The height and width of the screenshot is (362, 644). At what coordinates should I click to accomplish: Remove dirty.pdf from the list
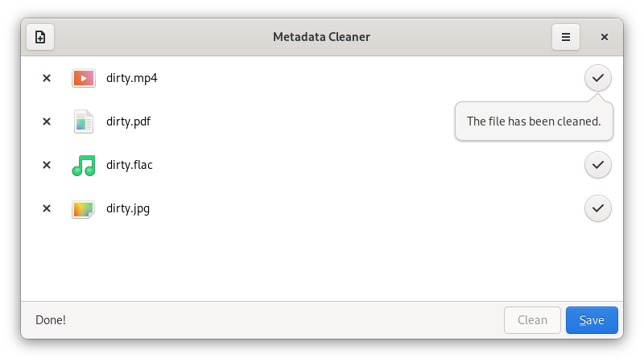pyautogui.click(x=47, y=121)
